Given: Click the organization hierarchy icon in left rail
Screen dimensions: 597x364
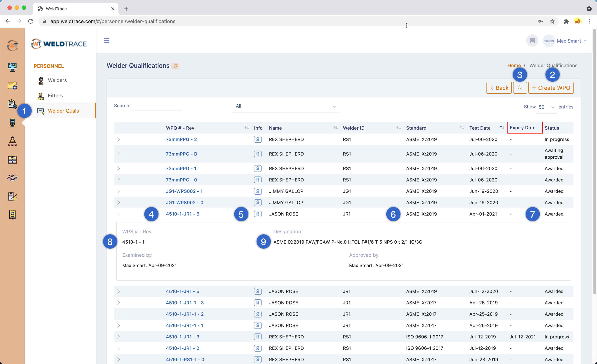Looking at the screenshot, I should click(x=12, y=141).
